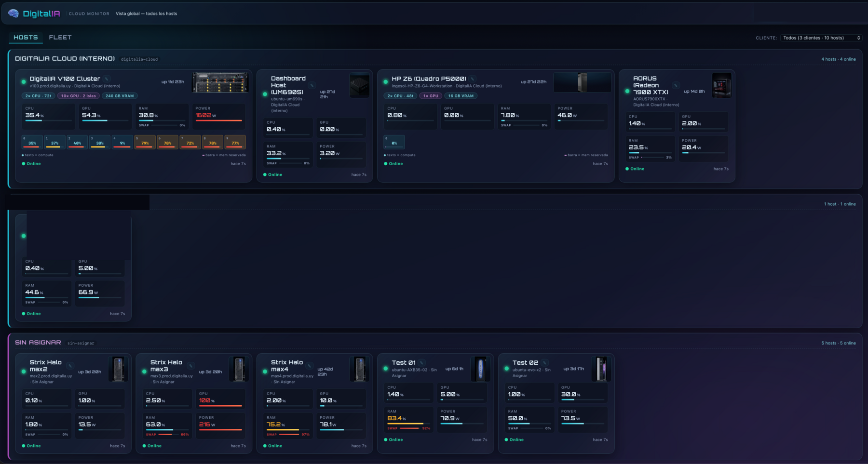Click the edit pencil beside Test 02
The height and width of the screenshot is (464, 868).
(x=544, y=363)
